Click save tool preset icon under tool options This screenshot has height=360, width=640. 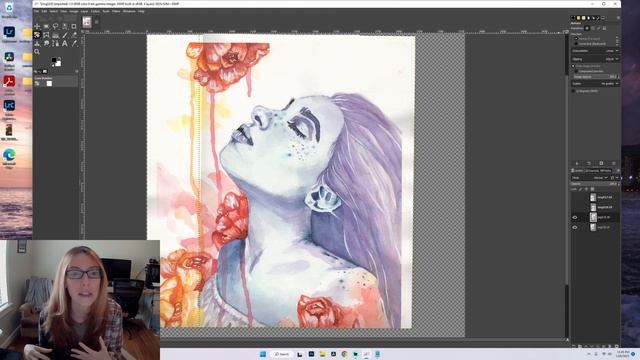577,163
